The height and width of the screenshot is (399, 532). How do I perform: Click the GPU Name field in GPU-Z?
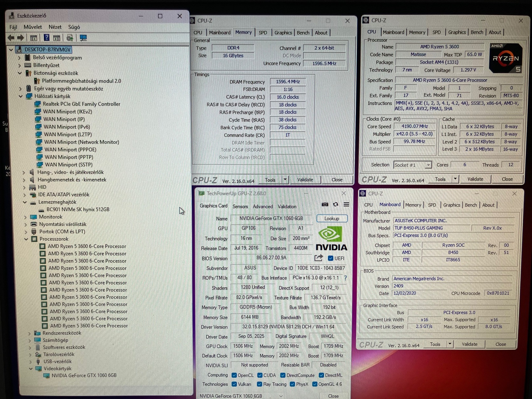[271, 219]
